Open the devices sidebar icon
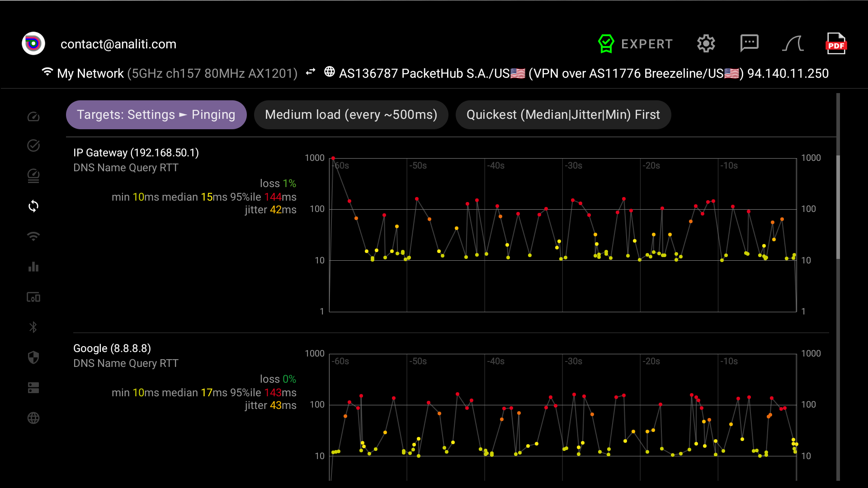Screen dimensions: 868x488 click(33, 297)
